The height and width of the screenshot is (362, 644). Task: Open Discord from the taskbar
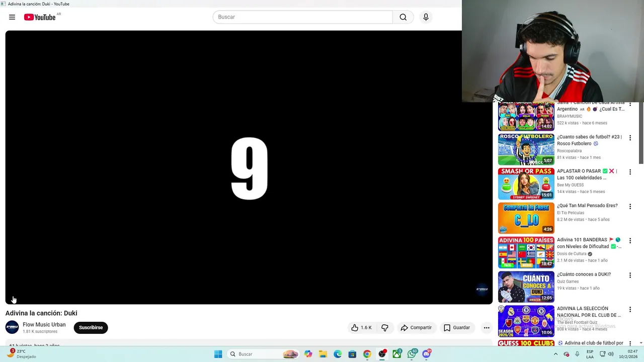pyautogui.click(x=427, y=354)
